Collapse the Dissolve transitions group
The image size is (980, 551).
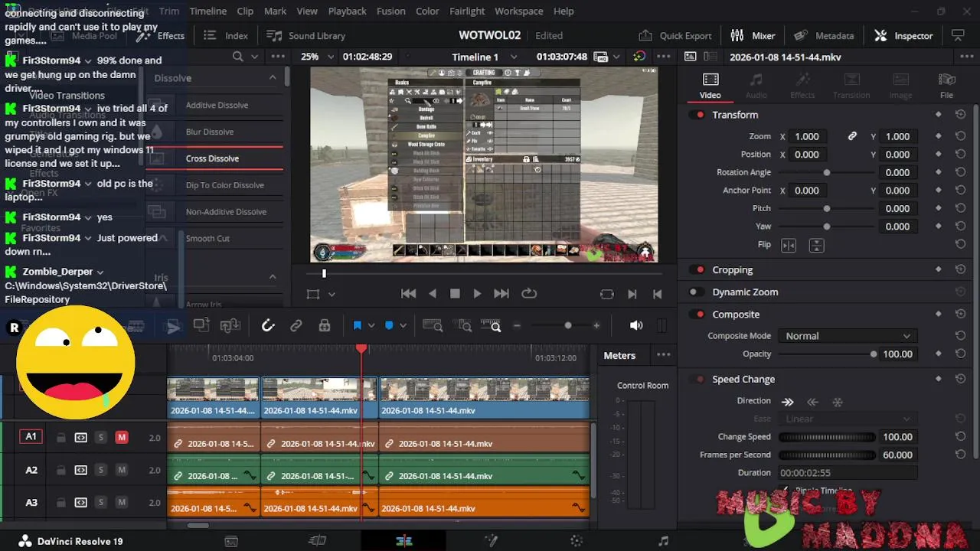[x=273, y=78]
